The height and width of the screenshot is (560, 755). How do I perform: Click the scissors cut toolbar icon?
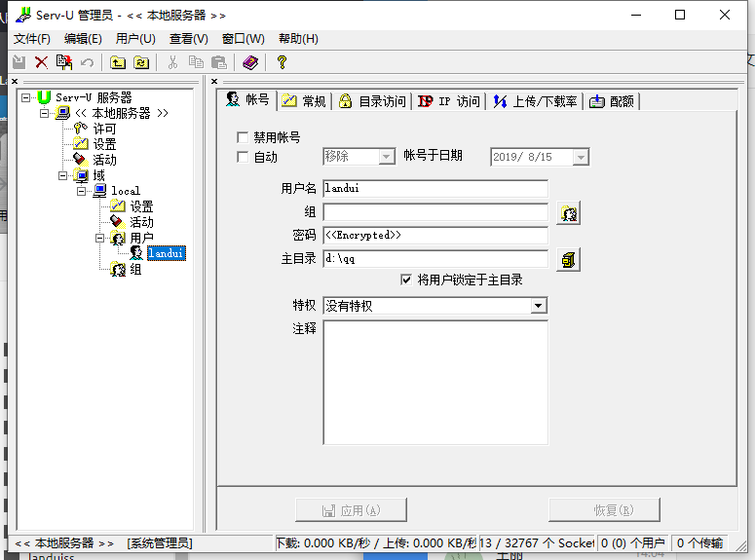pos(172,62)
